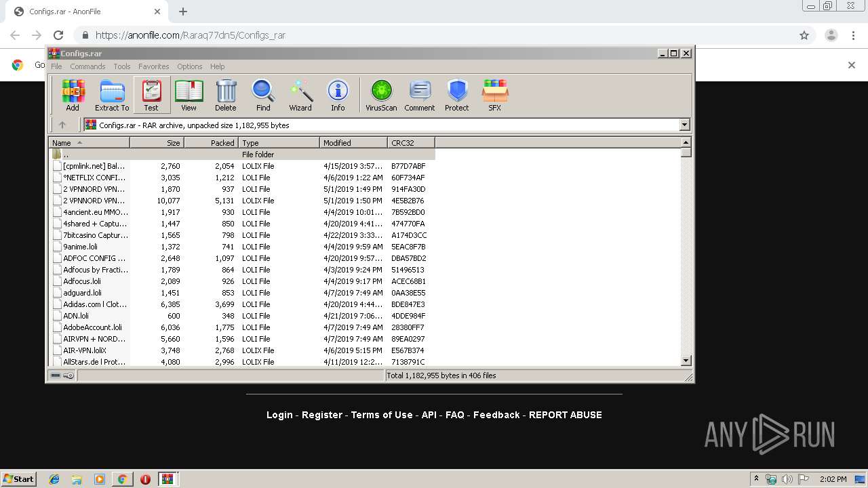
Task: Open the Options menu
Action: (x=190, y=66)
